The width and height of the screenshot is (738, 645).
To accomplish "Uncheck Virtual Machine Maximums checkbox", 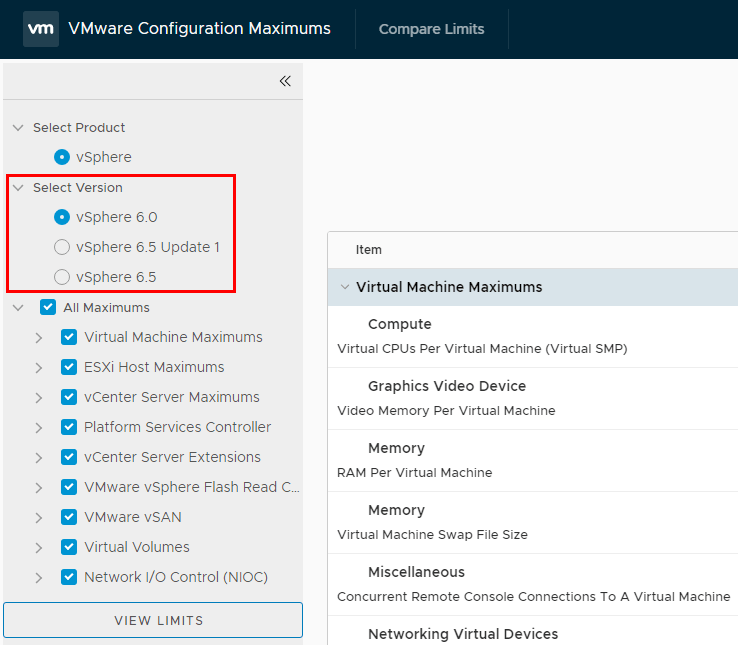I will pos(69,337).
